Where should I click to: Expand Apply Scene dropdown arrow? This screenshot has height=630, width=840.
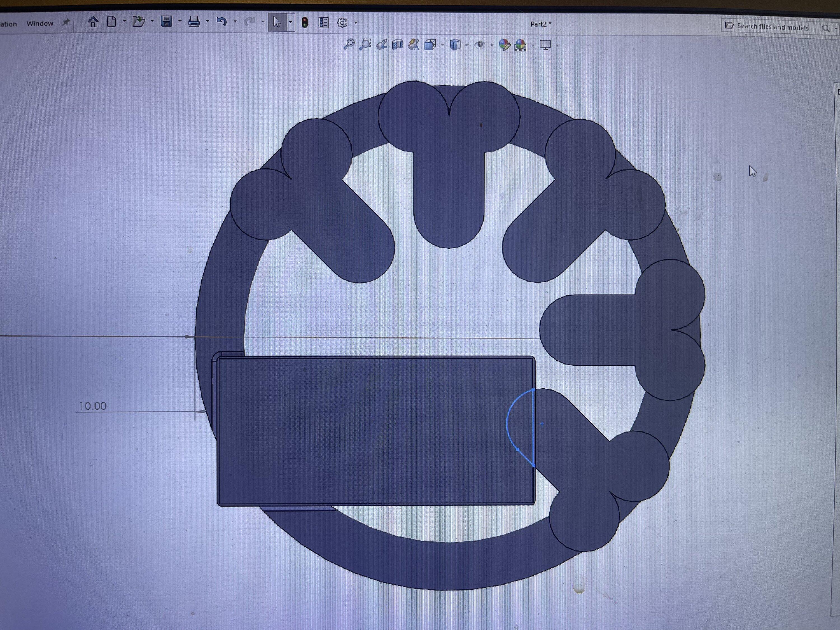pyautogui.click(x=532, y=46)
